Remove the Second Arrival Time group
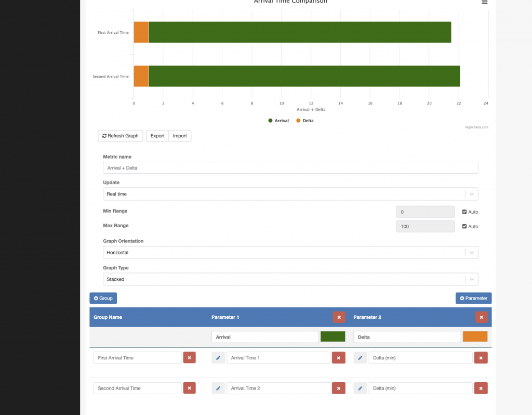Viewport: 532px width, 415px height. click(x=189, y=388)
